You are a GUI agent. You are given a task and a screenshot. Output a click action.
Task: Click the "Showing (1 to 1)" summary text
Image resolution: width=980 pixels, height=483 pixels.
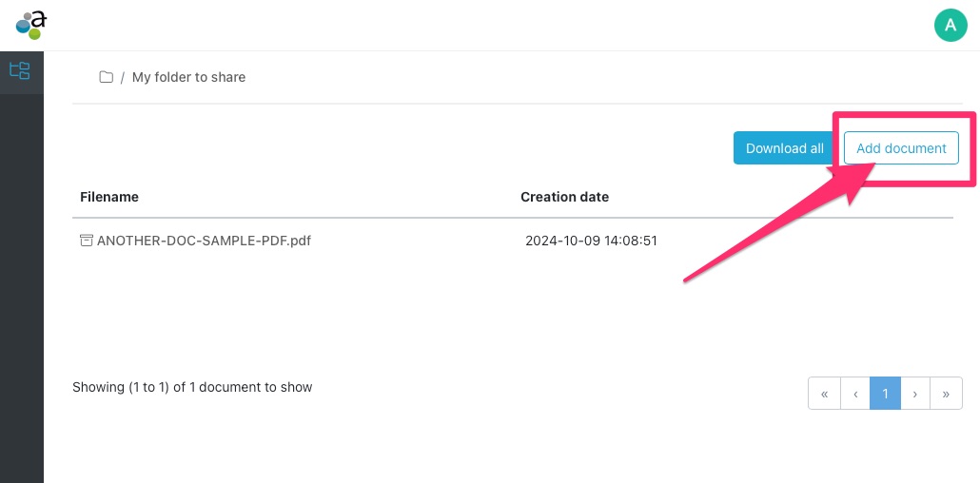click(192, 387)
